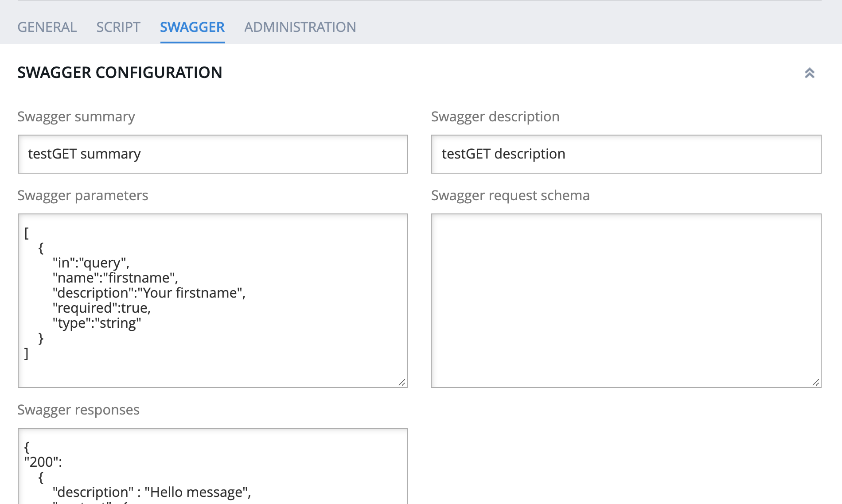Collapse the Swagger Configuration section chevron

(809, 73)
